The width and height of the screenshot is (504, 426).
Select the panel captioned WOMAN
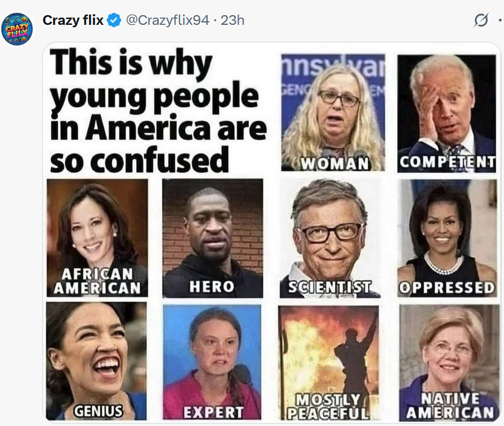point(333,112)
